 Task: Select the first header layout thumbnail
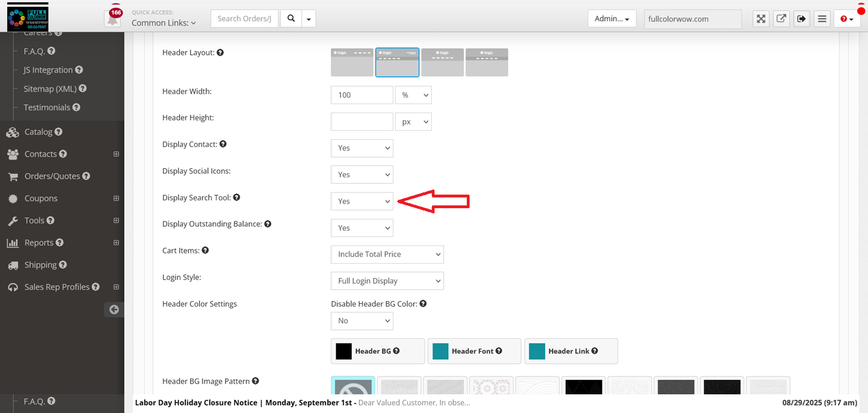pos(352,62)
